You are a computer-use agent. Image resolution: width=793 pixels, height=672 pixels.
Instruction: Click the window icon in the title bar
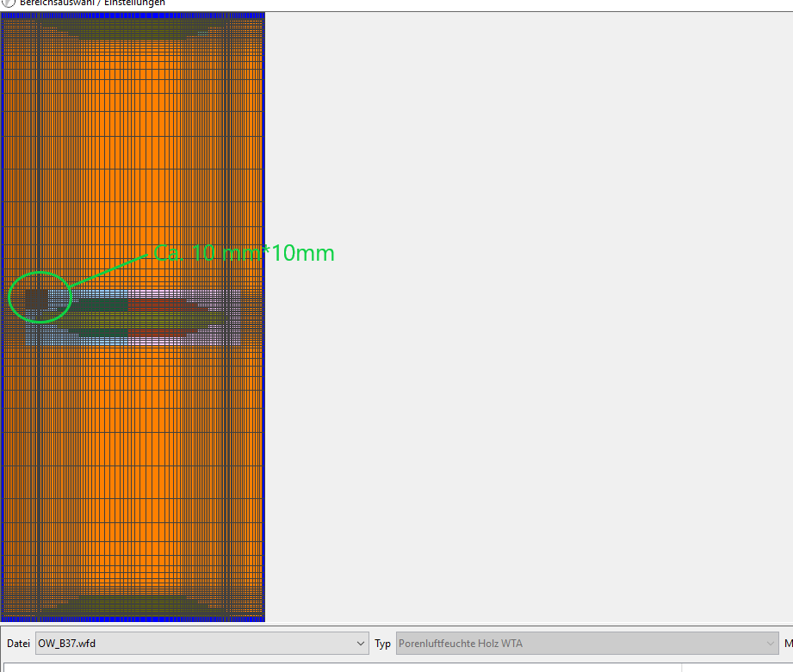click(9, 3)
